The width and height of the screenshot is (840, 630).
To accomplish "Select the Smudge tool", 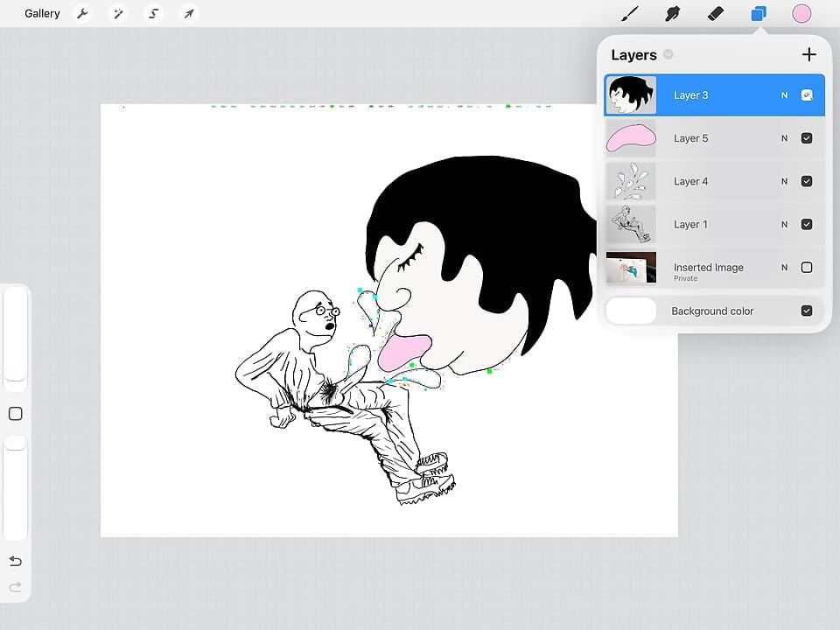I will pos(672,13).
